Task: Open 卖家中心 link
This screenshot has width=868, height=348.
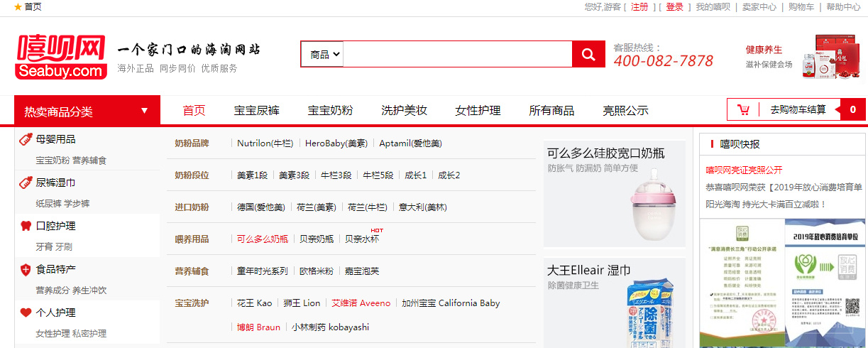Action: 759,7
